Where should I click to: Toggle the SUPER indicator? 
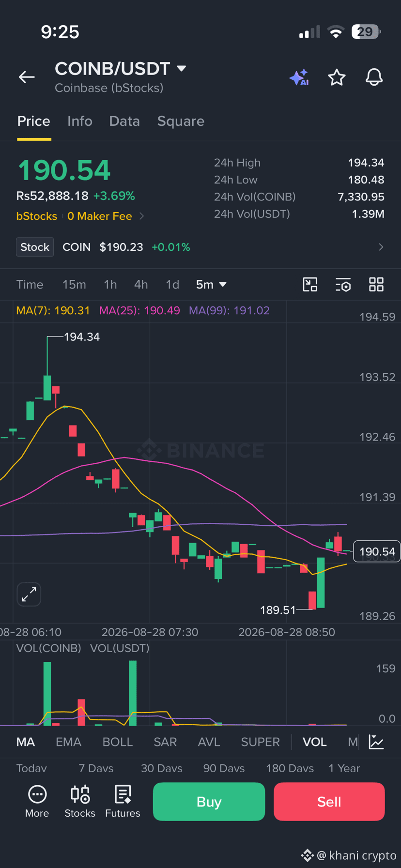tap(261, 742)
